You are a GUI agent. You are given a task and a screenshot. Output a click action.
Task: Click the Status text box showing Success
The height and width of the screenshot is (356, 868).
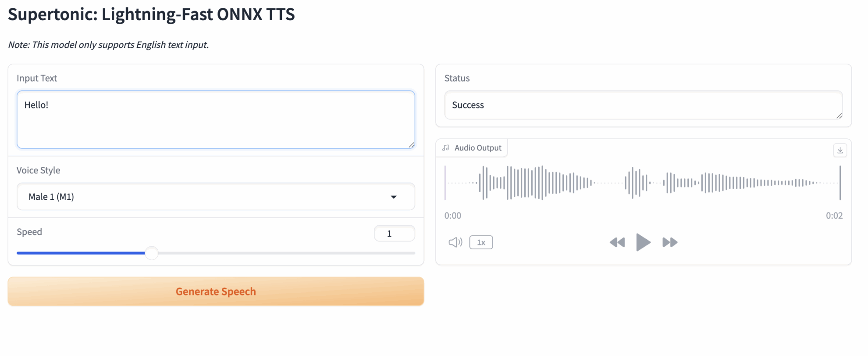[x=643, y=105]
